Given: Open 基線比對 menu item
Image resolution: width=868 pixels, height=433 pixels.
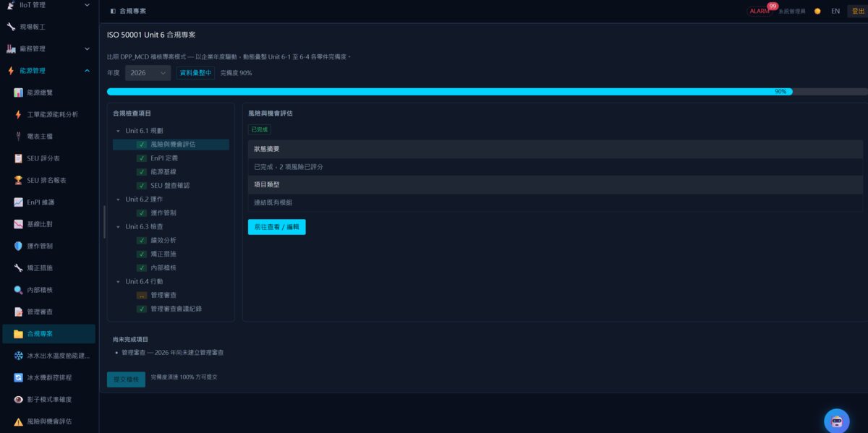Looking at the screenshot, I should 48,224.
